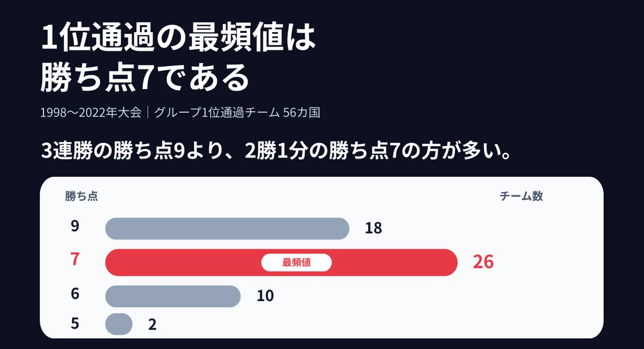Click the value 10 beside the 勝ち点6 bar
This screenshot has width=644, height=349.
point(265,296)
